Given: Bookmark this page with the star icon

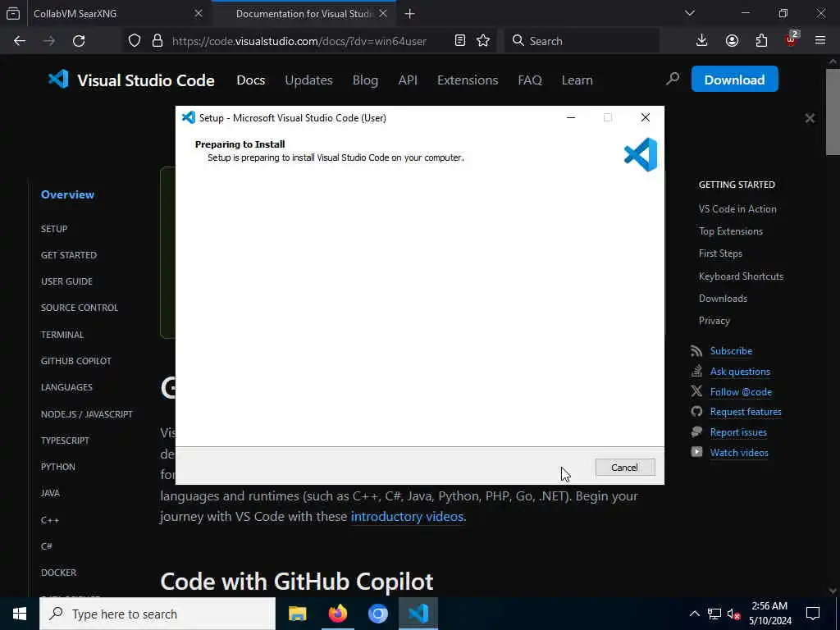Looking at the screenshot, I should 483,41.
